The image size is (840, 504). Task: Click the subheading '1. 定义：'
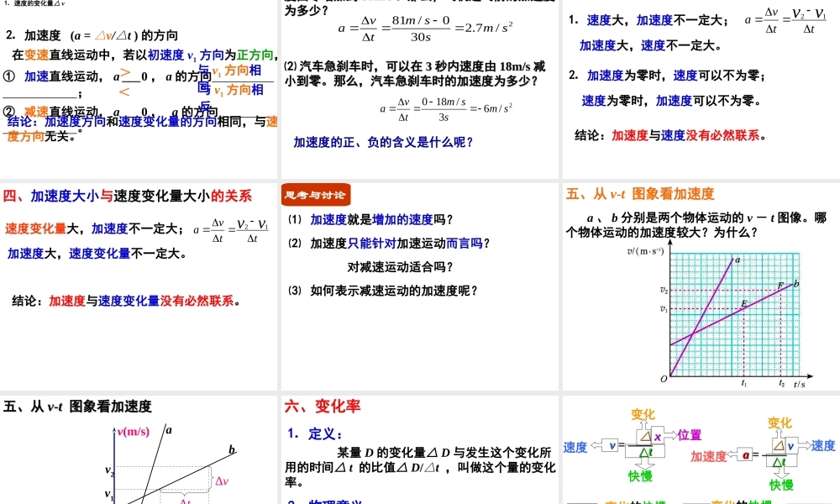pyautogui.click(x=315, y=433)
